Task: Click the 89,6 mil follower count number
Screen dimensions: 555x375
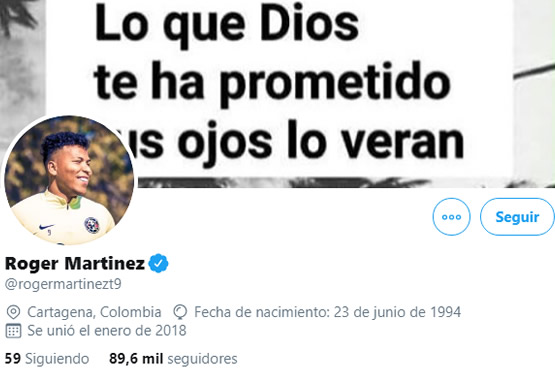Action: click(x=136, y=359)
